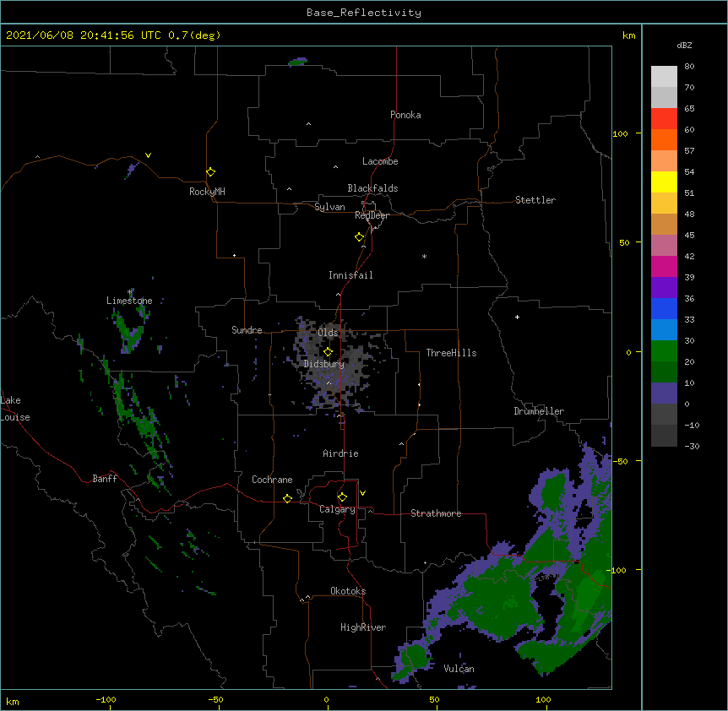Click the yellow marker south of RedDeer
728x711 pixels.
(359, 237)
